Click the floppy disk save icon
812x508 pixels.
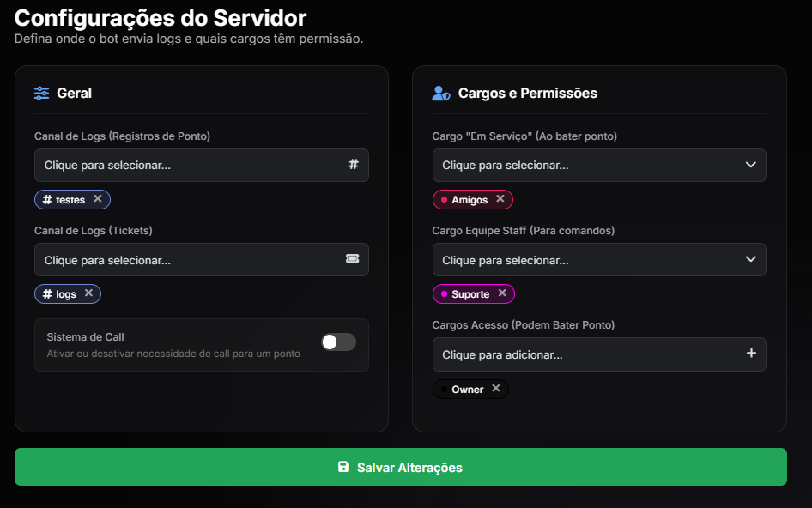coord(344,467)
